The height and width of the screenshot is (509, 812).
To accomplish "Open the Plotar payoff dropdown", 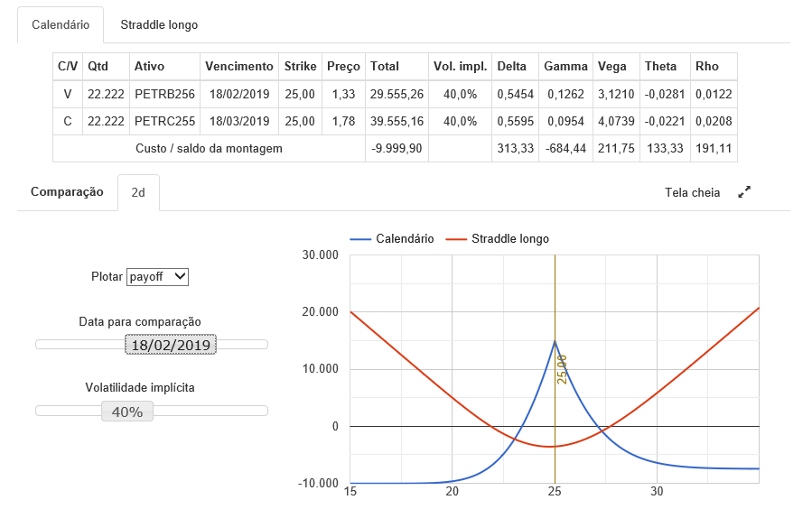I will tap(157, 277).
